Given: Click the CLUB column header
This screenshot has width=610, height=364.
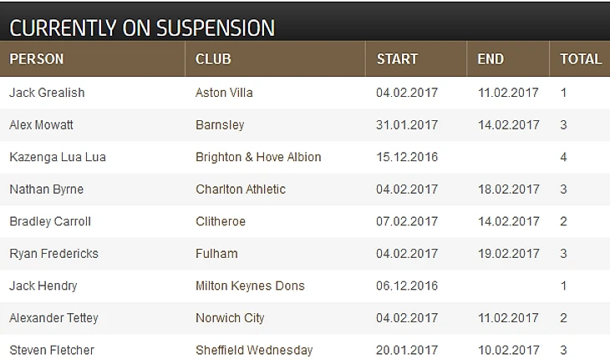Looking at the screenshot, I should (x=213, y=59).
